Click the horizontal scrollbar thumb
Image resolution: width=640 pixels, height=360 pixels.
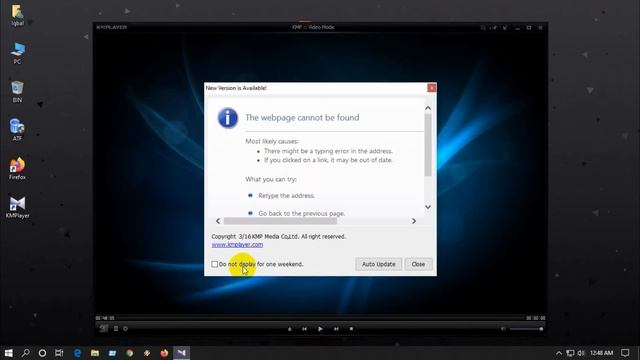[280, 221]
